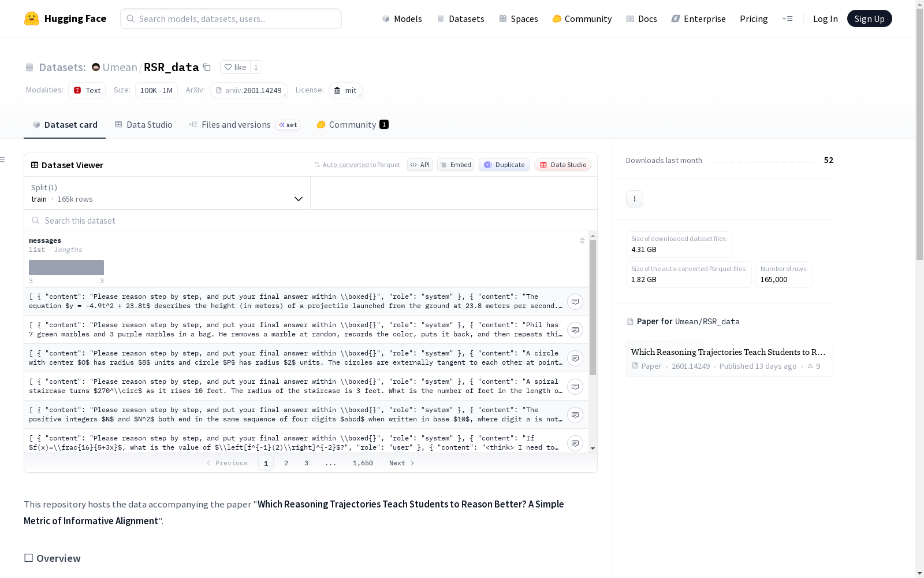924x578 pixels.
Task: Expand the train split dropdown
Action: click(167, 193)
